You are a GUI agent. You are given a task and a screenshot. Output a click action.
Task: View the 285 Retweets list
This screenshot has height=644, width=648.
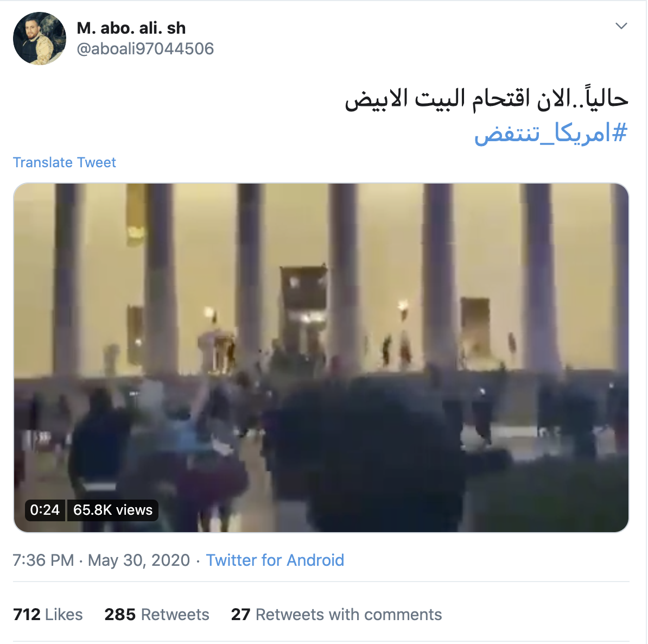click(x=157, y=615)
